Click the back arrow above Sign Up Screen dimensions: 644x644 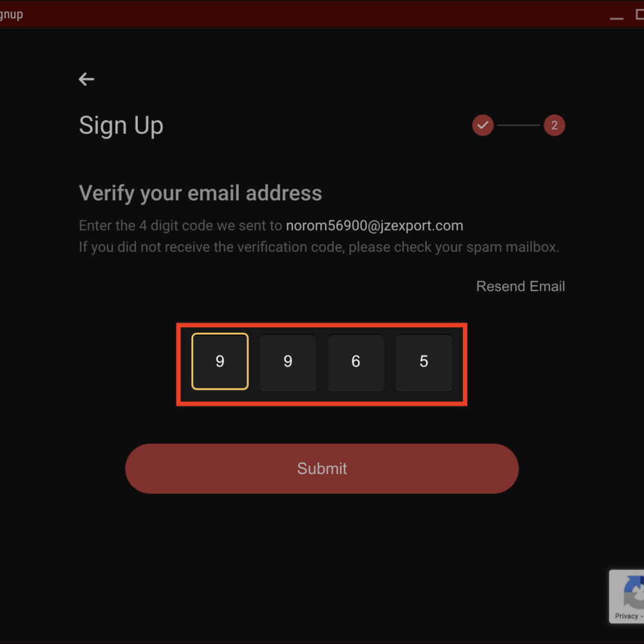click(x=86, y=79)
